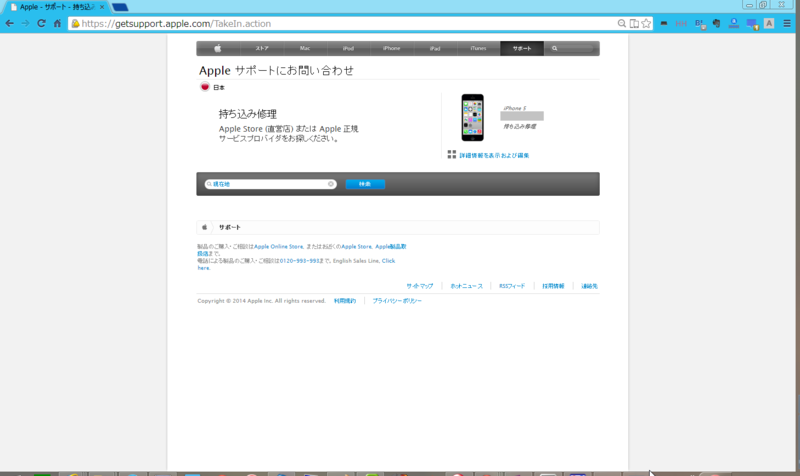800x476 pixels.
Task: Open 採用情報 footer link
Action: (553, 286)
